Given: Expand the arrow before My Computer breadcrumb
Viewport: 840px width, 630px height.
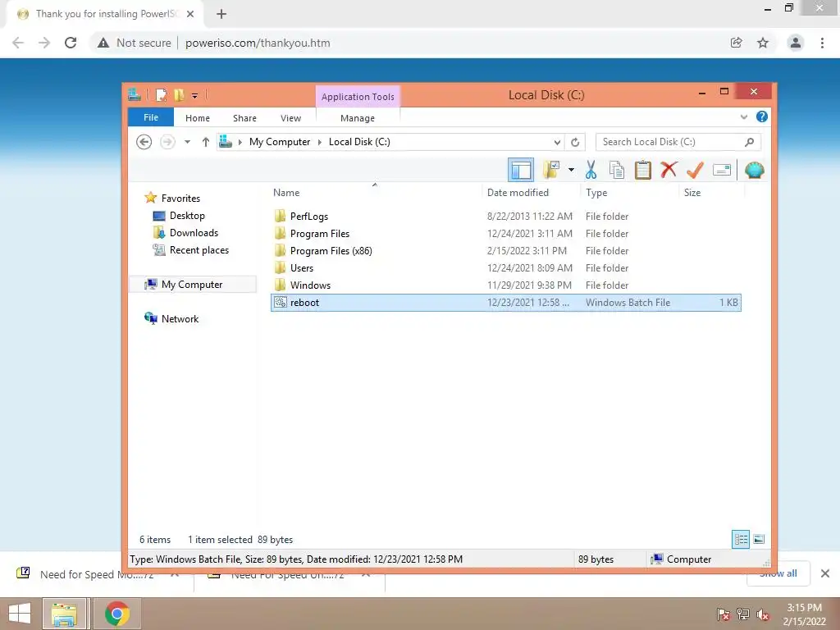Looking at the screenshot, I should pyautogui.click(x=240, y=142).
